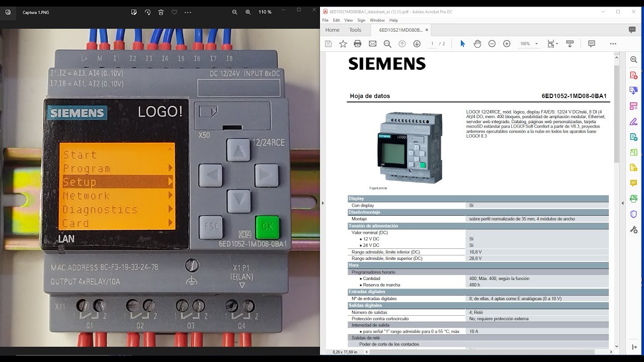Image resolution: width=644 pixels, height=362 pixels.
Task: Delete the image with trash icon
Action: tap(161, 12)
